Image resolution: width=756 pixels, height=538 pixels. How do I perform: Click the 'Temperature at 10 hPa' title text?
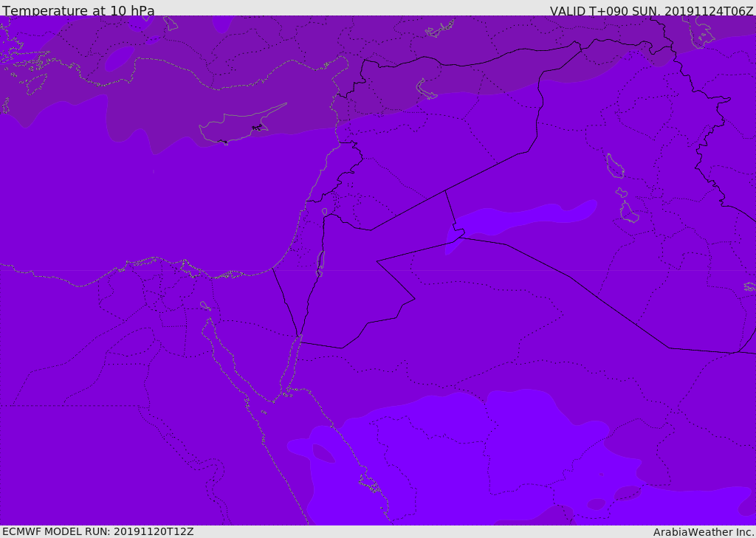coord(78,10)
